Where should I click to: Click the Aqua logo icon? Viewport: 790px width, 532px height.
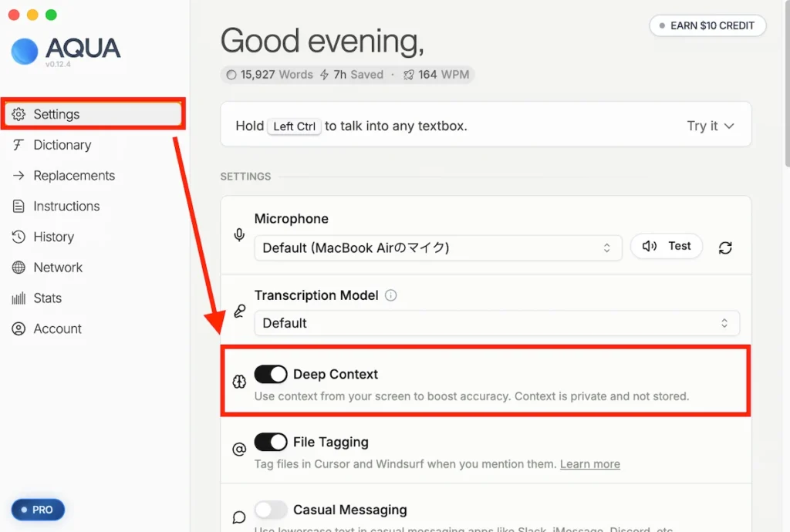(x=25, y=51)
